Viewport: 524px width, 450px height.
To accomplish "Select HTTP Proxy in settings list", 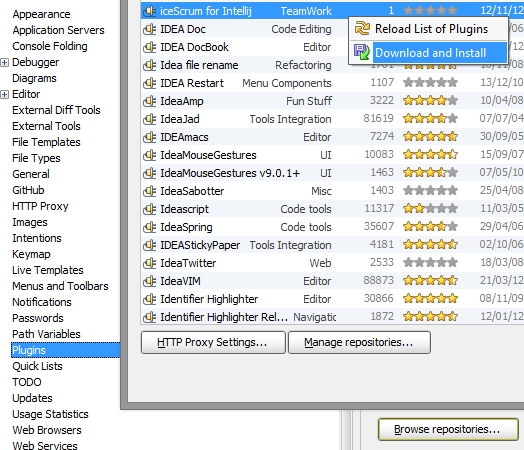I will (40, 206).
